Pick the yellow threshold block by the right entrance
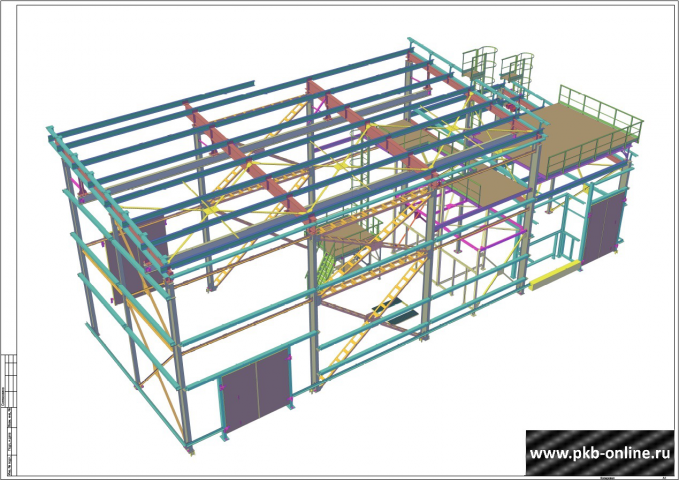679x480 pixels. [555, 274]
